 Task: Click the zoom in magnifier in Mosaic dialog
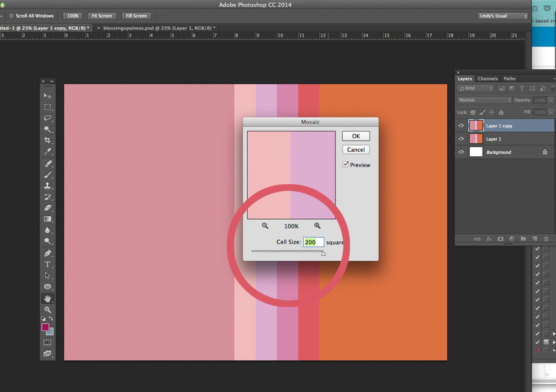(x=317, y=225)
